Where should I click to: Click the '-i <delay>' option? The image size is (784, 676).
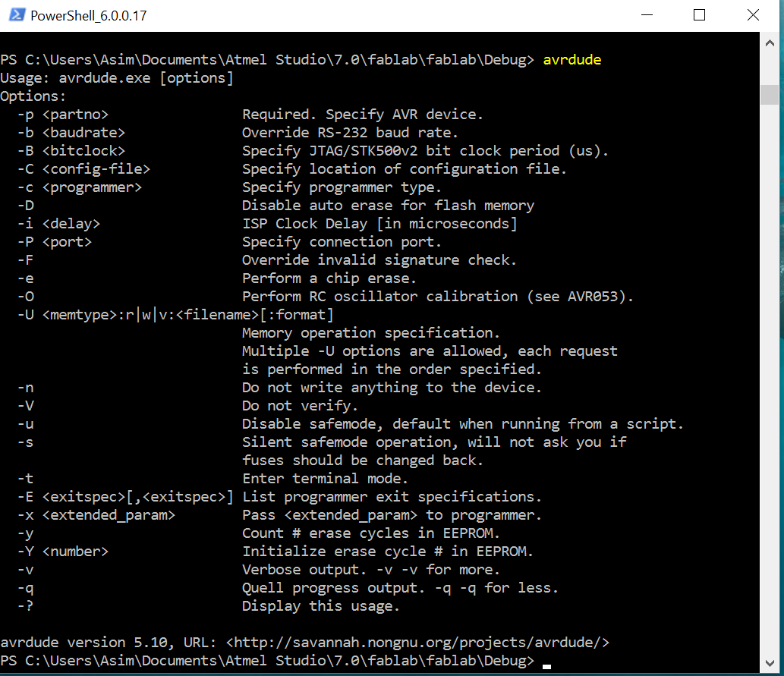click(x=59, y=224)
